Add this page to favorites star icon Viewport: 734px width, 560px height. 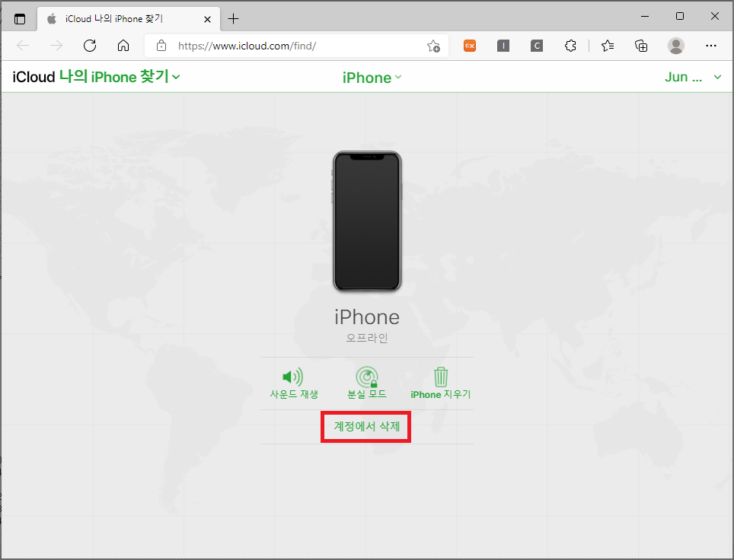pyautogui.click(x=433, y=46)
